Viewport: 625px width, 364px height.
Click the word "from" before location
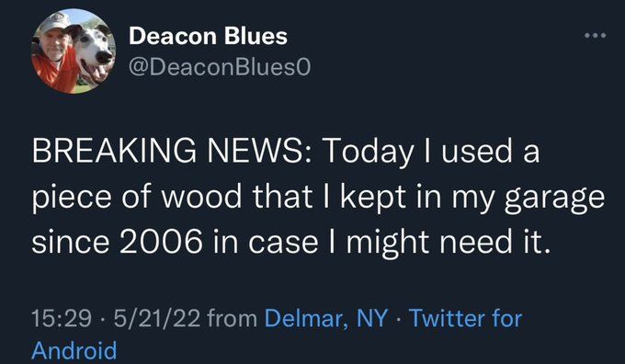(x=233, y=319)
